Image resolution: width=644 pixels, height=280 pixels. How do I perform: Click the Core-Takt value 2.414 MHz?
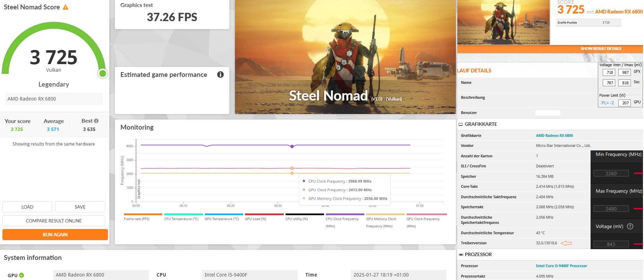coord(555,186)
